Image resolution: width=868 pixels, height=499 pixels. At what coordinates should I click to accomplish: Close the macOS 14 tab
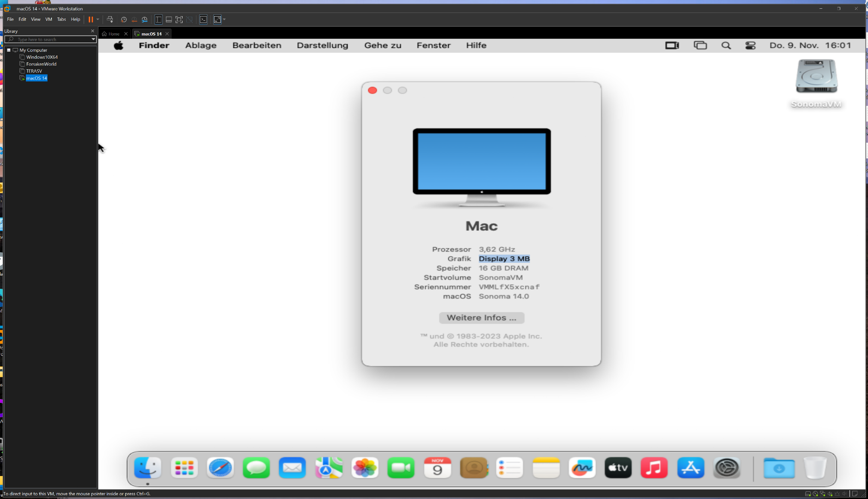click(167, 34)
